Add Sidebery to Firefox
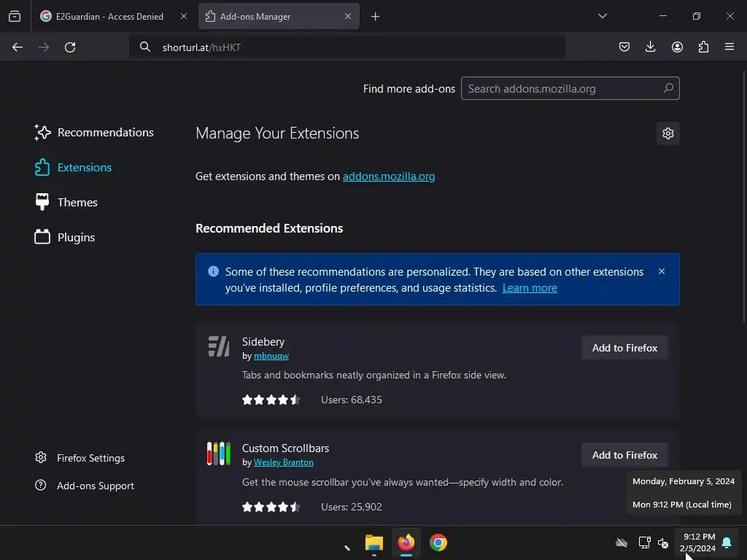 click(x=624, y=348)
